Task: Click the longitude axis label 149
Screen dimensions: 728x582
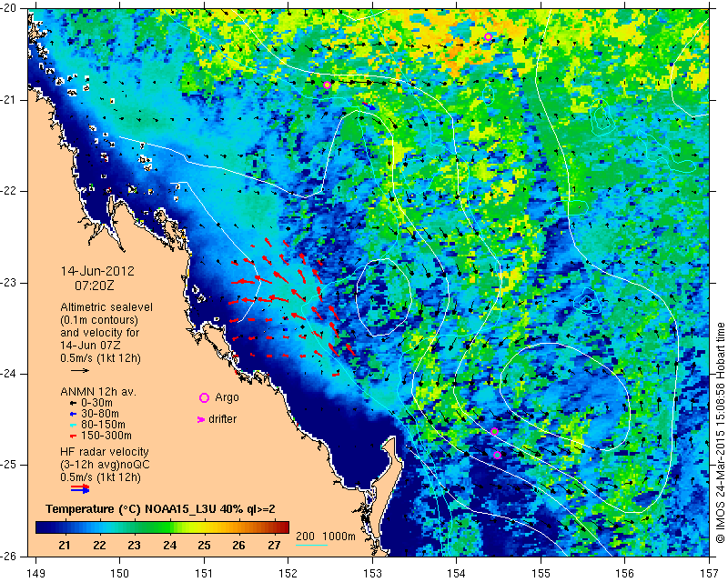Action: [35, 574]
